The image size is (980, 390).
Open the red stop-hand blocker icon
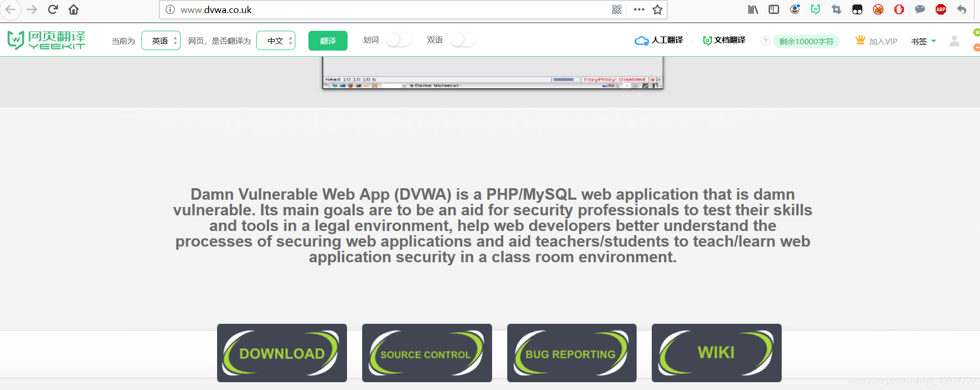point(899,9)
